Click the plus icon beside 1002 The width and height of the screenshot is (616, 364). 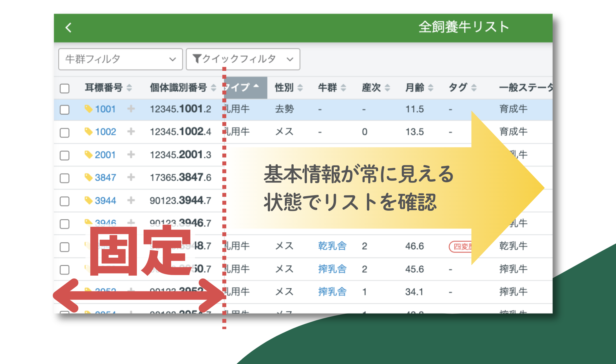pos(131,131)
